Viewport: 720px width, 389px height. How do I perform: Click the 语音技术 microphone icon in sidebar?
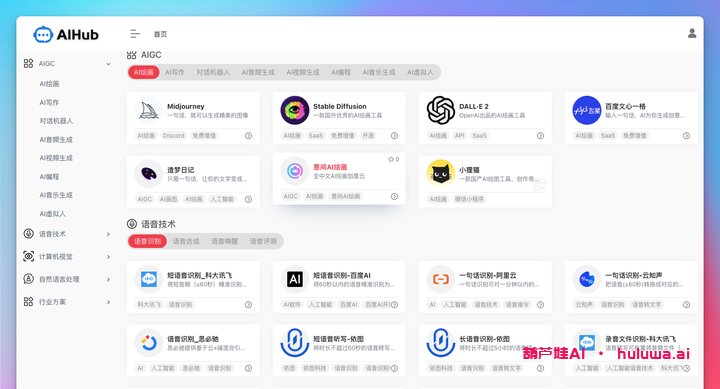(x=28, y=234)
